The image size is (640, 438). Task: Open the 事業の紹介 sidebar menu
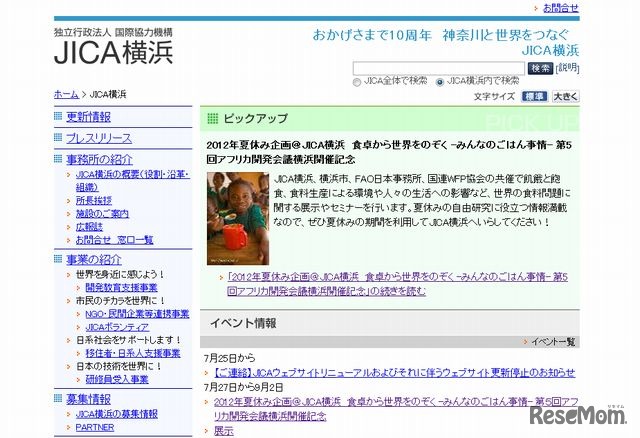[94, 260]
